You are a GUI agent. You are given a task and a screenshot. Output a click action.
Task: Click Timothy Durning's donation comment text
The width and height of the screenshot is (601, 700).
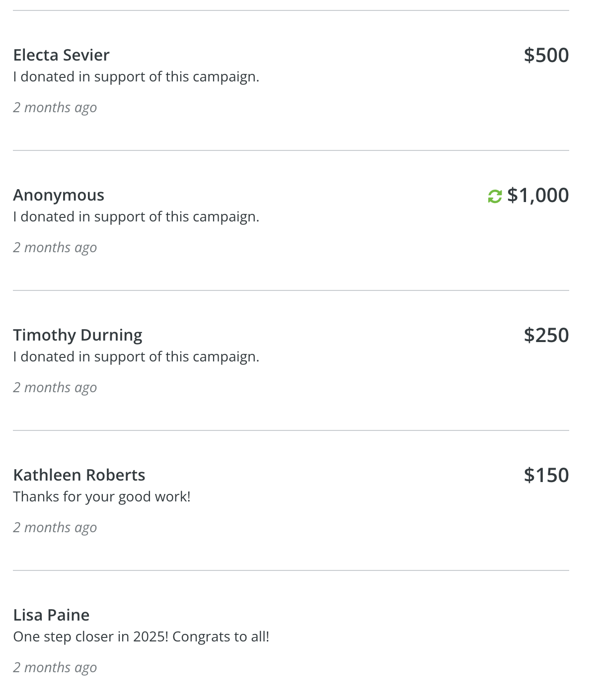click(136, 357)
